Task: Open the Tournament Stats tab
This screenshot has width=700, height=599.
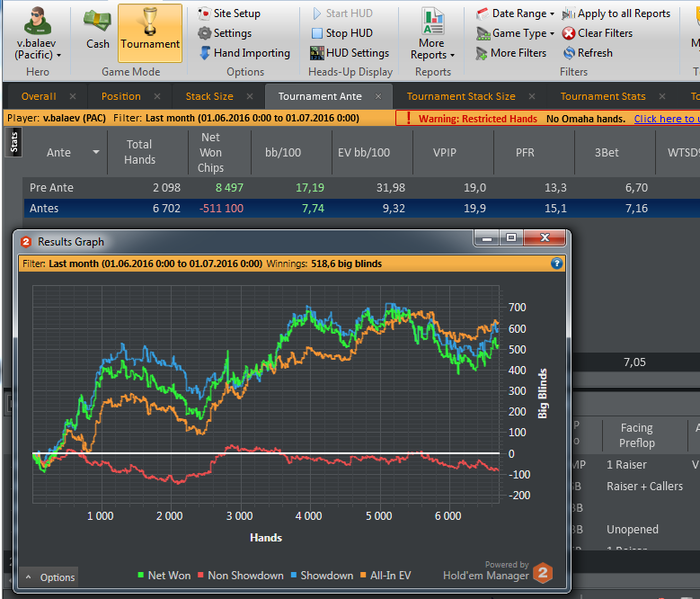Action: tap(603, 96)
